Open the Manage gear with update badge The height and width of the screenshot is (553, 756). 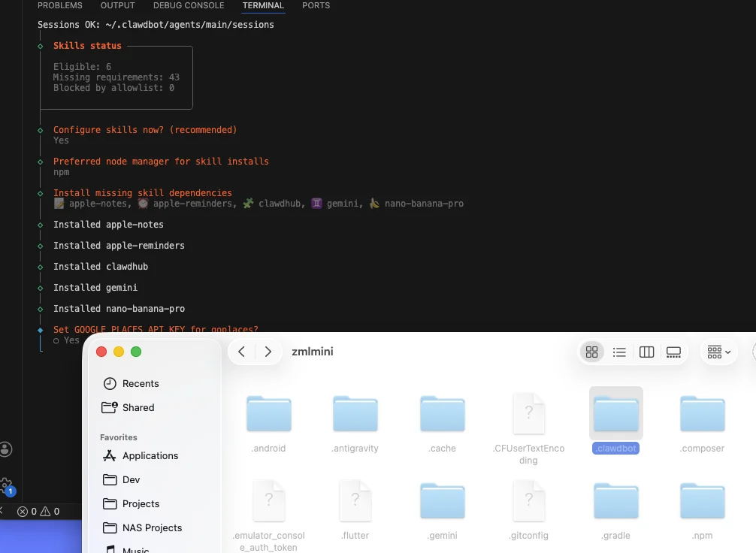pyautogui.click(x=7, y=486)
